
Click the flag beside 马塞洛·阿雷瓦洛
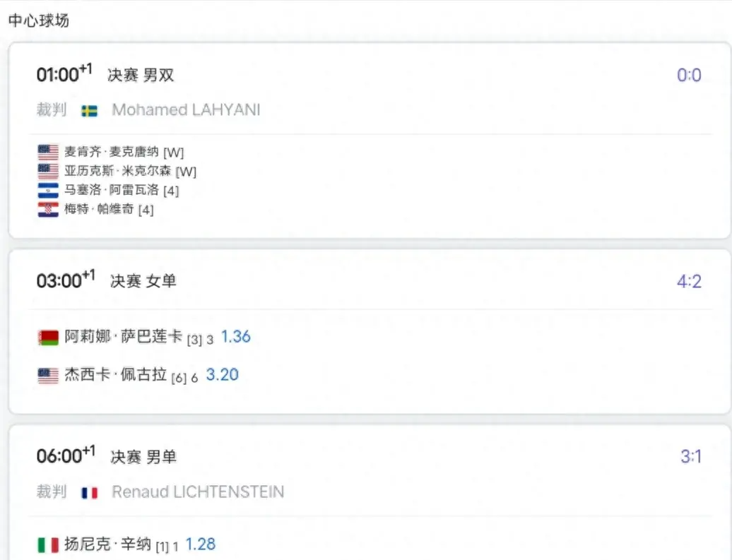48,190
